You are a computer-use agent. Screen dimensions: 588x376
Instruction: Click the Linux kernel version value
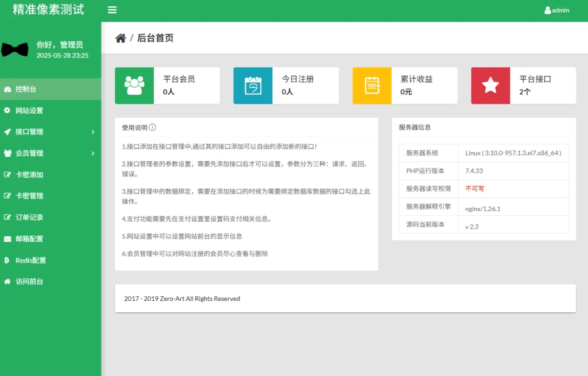click(513, 153)
